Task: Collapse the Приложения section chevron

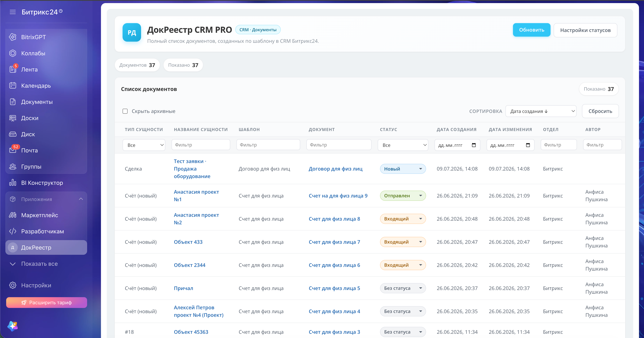Action: [x=81, y=199]
